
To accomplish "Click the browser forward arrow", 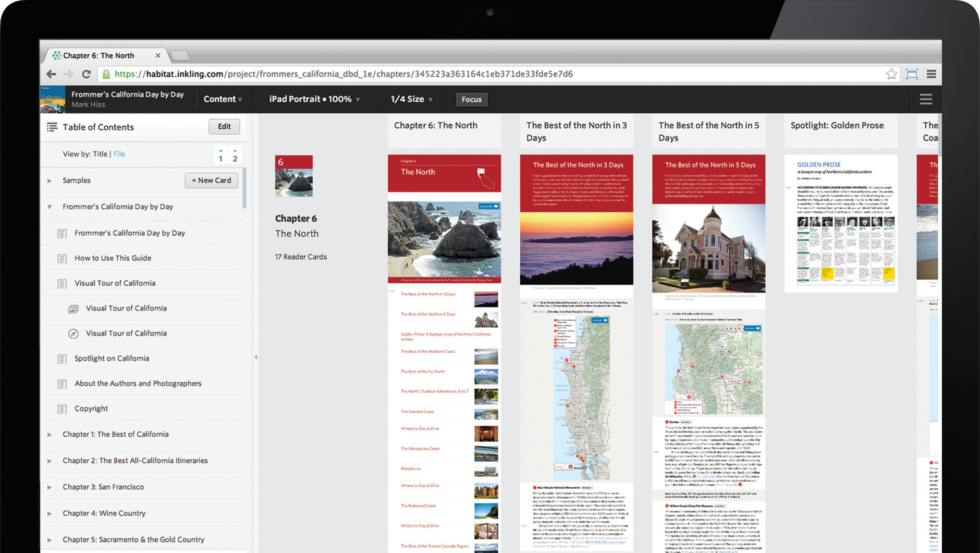I will 69,74.
